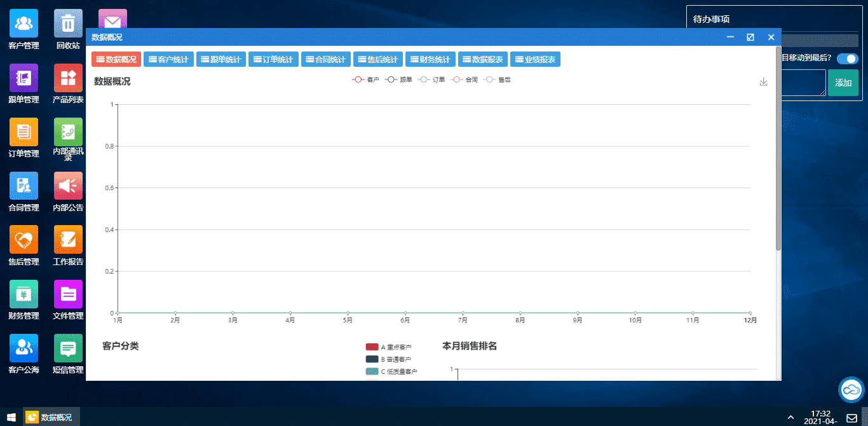Click the 本月销售排名 section heading
Viewport: 868px width, 426px height.
470,346
